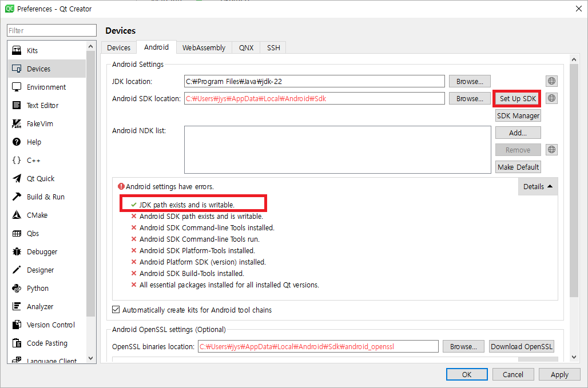Viewport: 588px width, 388px height.
Task: Click Browse for JDK location
Action: click(x=470, y=81)
